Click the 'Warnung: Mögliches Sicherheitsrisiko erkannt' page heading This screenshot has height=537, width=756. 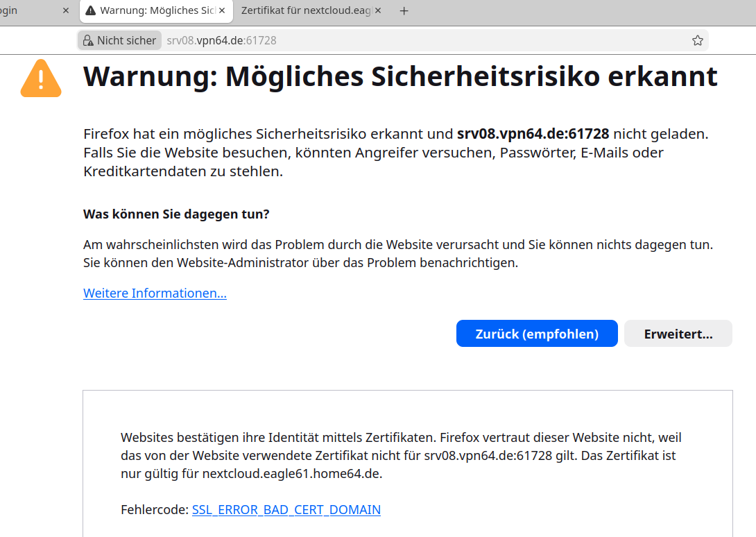click(x=400, y=76)
